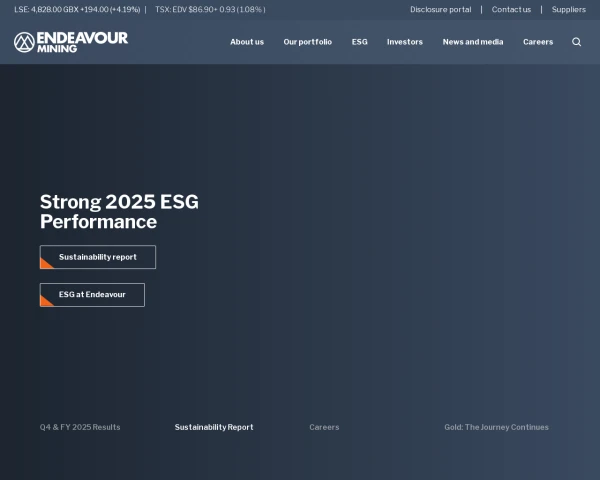
Task: Click the TSX: EDV share price ticker
Action: pos(210,10)
